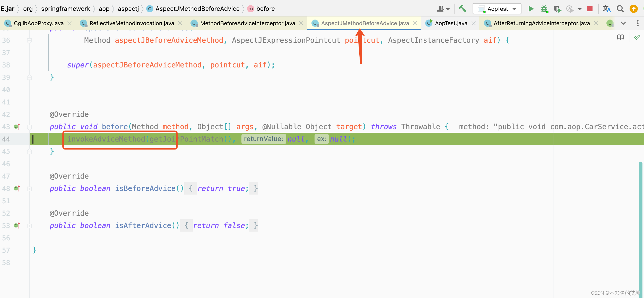Click the orange update arrow icon
The height and width of the screenshot is (298, 644).
(633, 9)
